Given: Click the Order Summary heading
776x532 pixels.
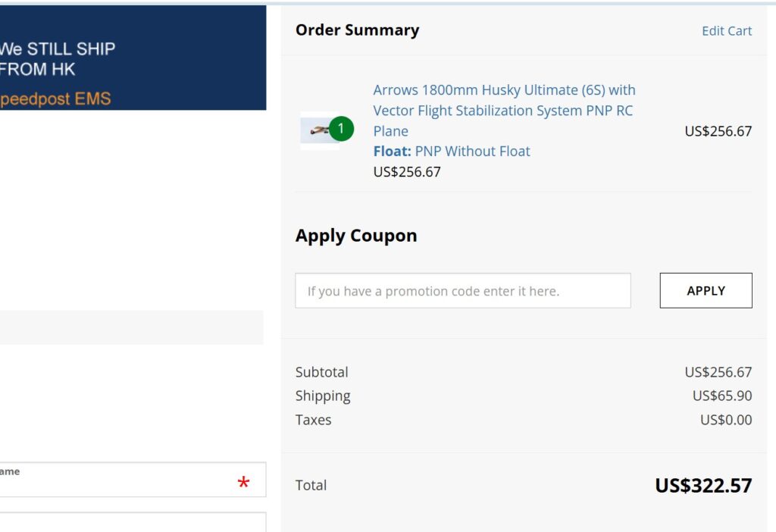Looking at the screenshot, I should pyautogui.click(x=357, y=30).
